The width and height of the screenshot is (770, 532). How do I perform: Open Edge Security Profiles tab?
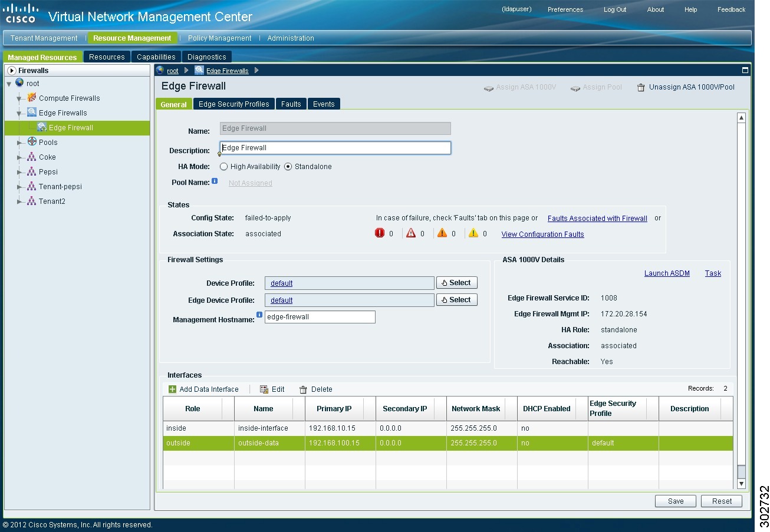[233, 104]
